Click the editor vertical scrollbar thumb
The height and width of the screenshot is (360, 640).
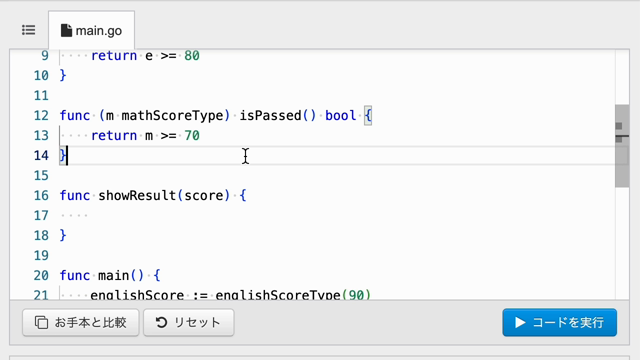pyautogui.click(x=622, y=146)
